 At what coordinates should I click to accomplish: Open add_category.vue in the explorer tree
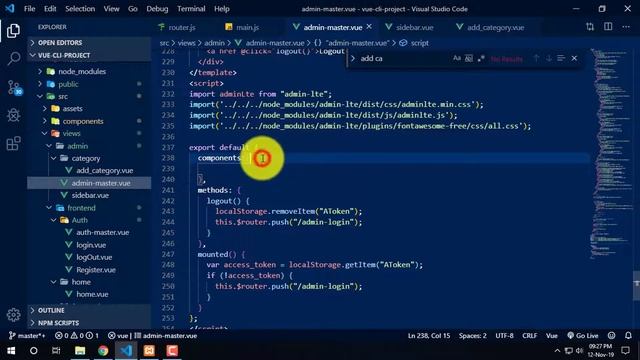(x=104, y=171)
